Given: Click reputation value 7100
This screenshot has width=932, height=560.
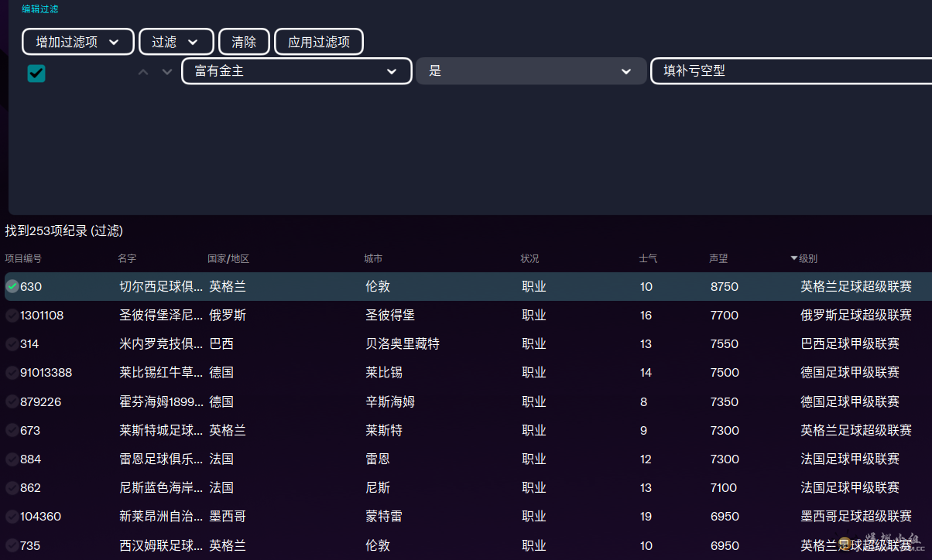Looking at the screenshot, I should [x=725, y=488].
